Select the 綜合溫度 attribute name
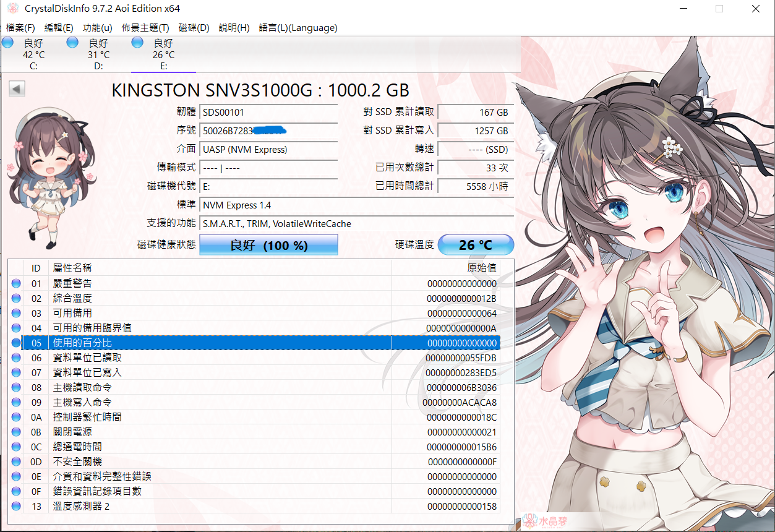The width and height of the screenshot is (775, 532). pyautogui.click(x=72, y=298)
